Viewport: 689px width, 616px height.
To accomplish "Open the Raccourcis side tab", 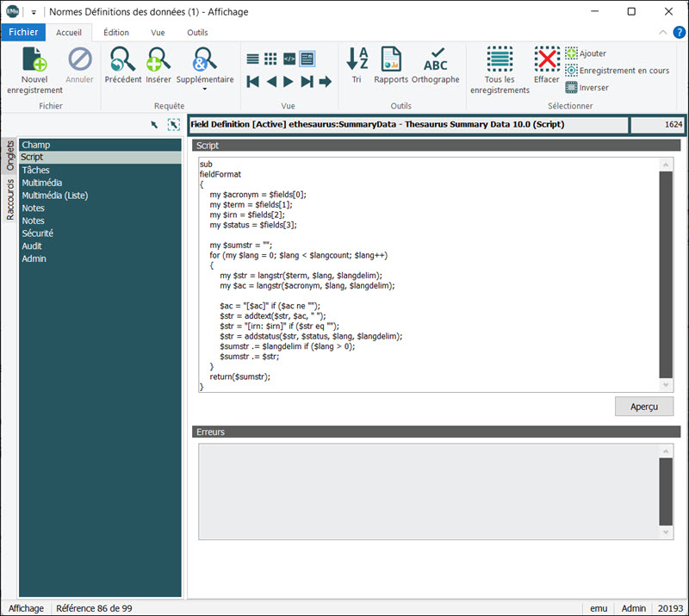I will (10, 200).
